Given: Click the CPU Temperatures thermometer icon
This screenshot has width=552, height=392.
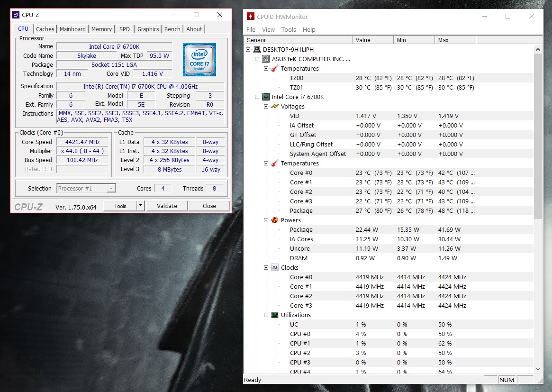Looking at the screenshot, I should [275, 164].
